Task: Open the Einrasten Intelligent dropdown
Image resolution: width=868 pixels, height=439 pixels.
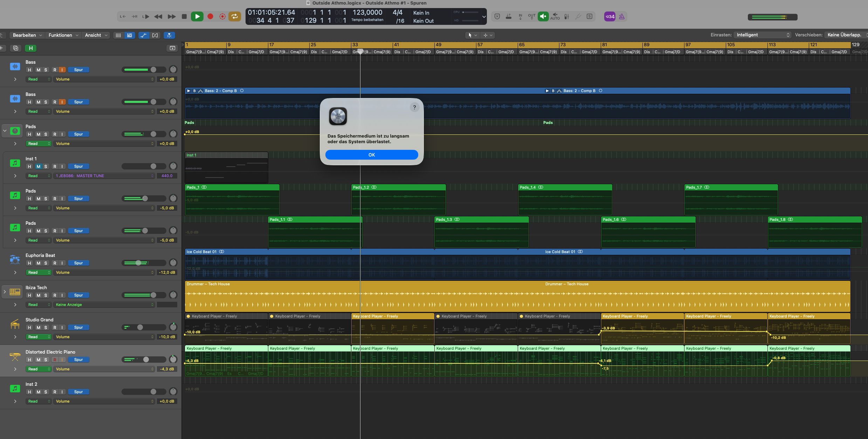Action: 763,35
